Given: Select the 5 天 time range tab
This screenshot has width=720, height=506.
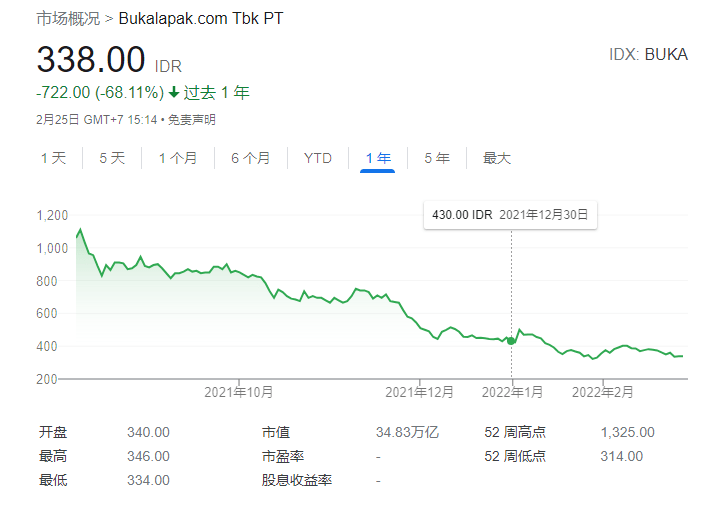Looking at the screenshot, I should click(112, 158).
